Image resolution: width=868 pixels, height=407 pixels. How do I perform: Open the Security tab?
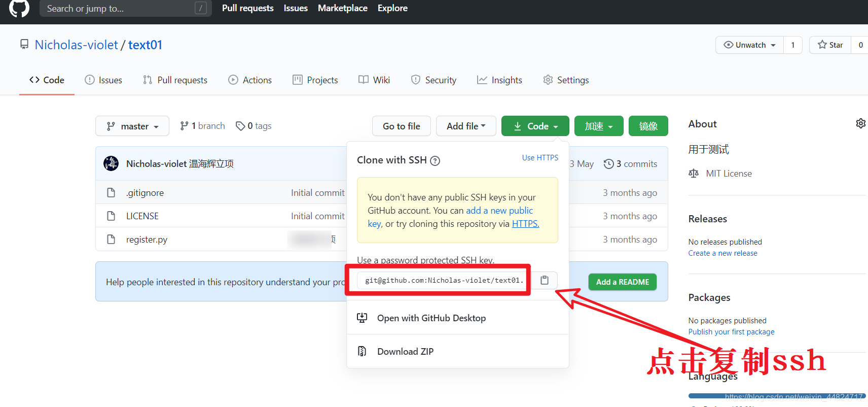[433, 80]
